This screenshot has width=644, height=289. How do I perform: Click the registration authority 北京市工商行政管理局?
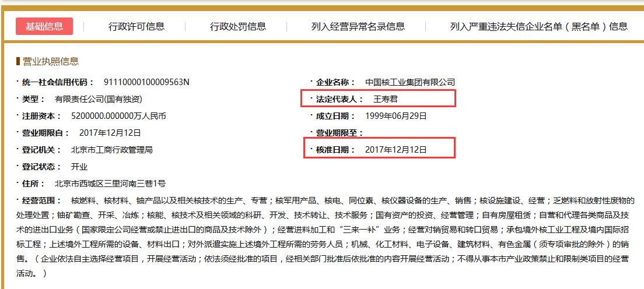[x=111, y=150]
